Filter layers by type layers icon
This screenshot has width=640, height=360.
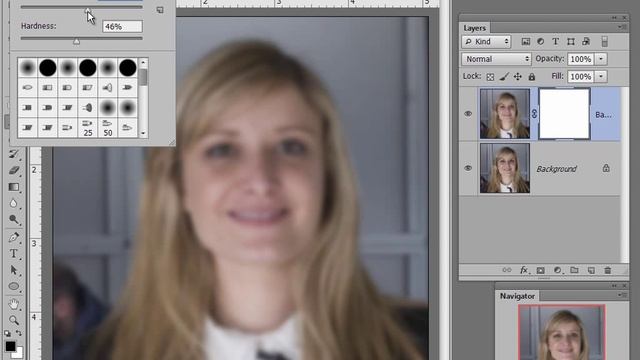click(x=556, y=42)
